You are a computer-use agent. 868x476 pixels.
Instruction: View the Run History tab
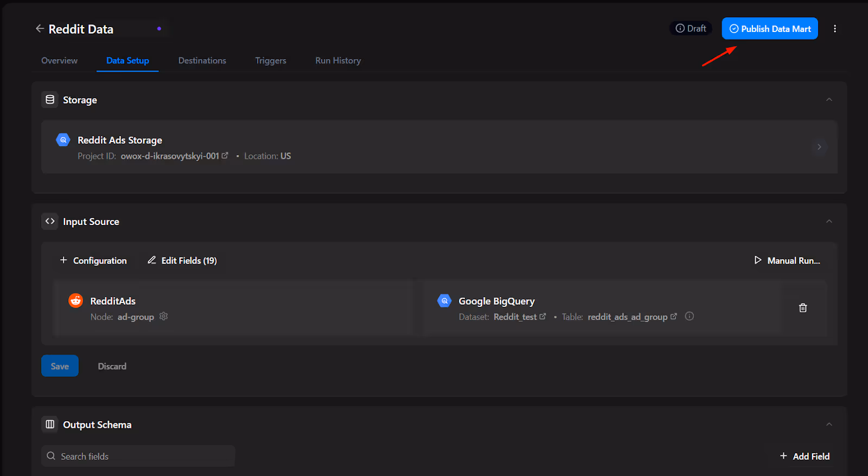click(338, 61)
